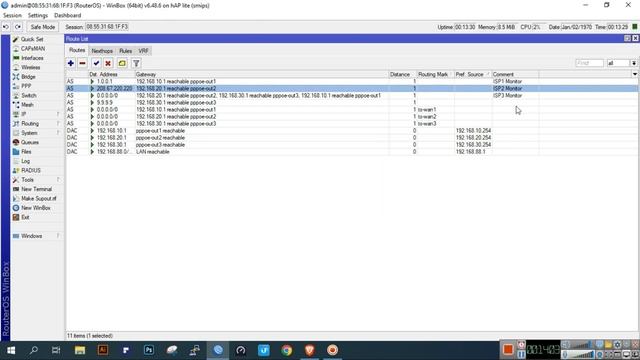The width and height of the screenshot is (640, 360).
Task: Switch to the VRF tab
Action: pyautogui.click(x=143, y=51)
